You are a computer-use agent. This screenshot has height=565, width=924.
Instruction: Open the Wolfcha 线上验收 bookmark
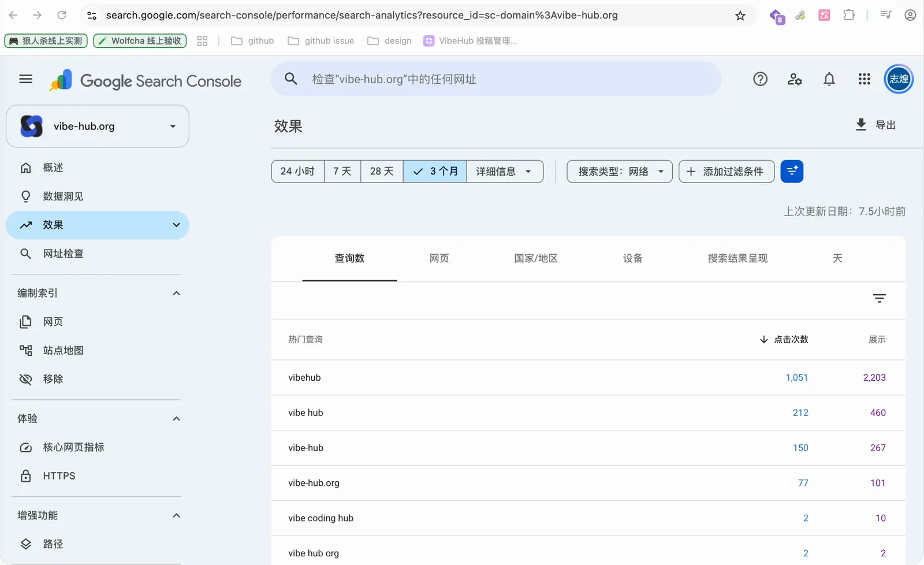click(x=140, y=41)
